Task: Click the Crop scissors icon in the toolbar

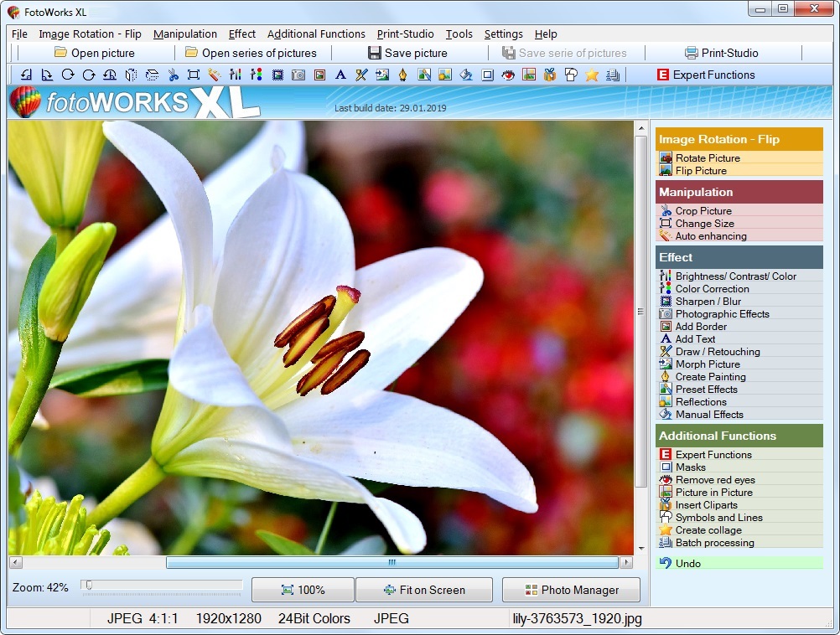Action: 172,75
